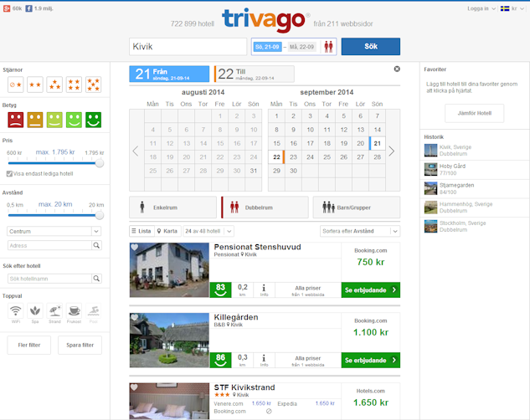Image resolution: width=530 pixels, height=420 pixels.
Task: Click Alla priser for Pensionat Stenshuvud
Action: pos(308,290)
